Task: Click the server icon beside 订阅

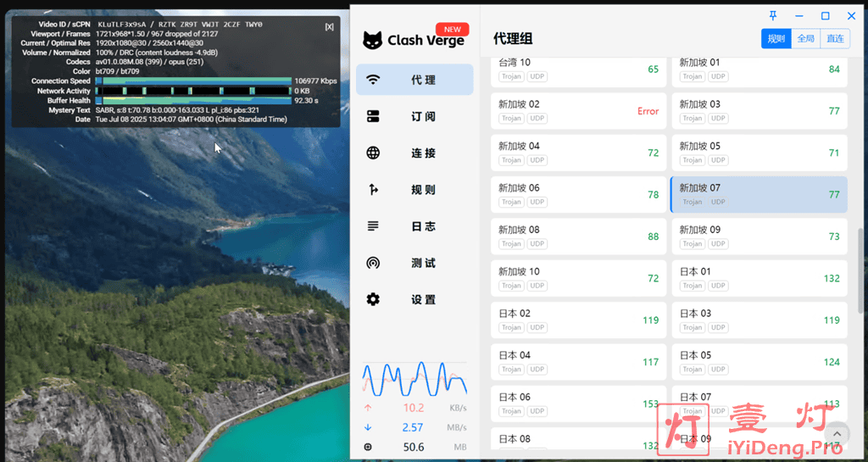Action: 373,116
